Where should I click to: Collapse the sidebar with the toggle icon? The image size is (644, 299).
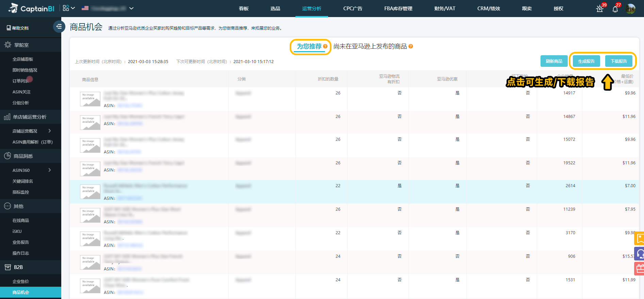coord(59,26)
